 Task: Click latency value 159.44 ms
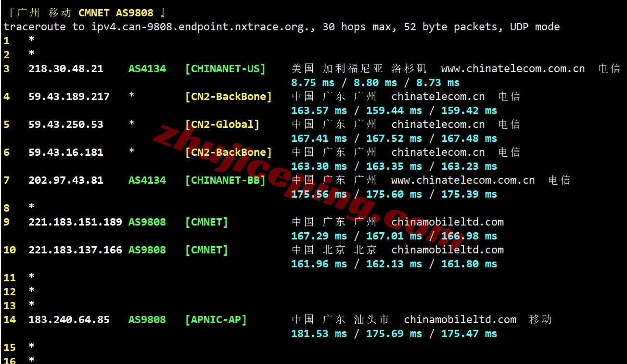tap(394, 111)
